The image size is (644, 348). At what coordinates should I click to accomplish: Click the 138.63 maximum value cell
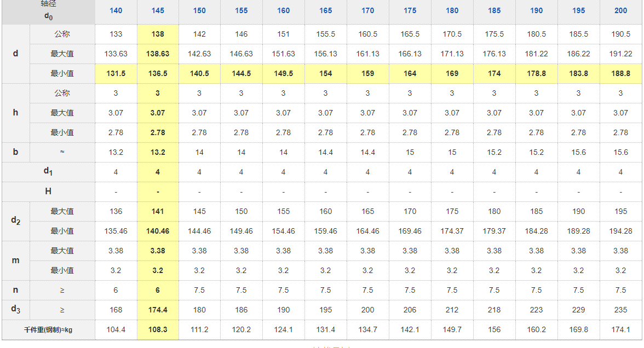click(x=158, y=54)
